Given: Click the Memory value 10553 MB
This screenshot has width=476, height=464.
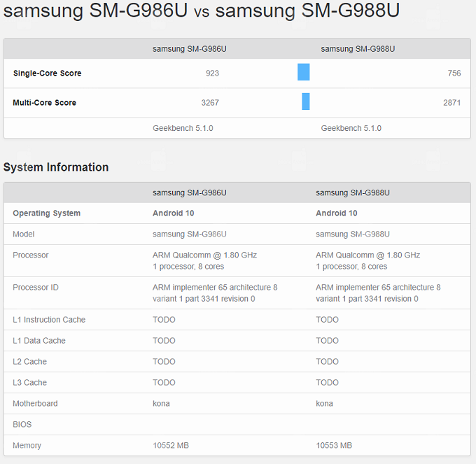Looking at the screenshot, I should point(334,445).
